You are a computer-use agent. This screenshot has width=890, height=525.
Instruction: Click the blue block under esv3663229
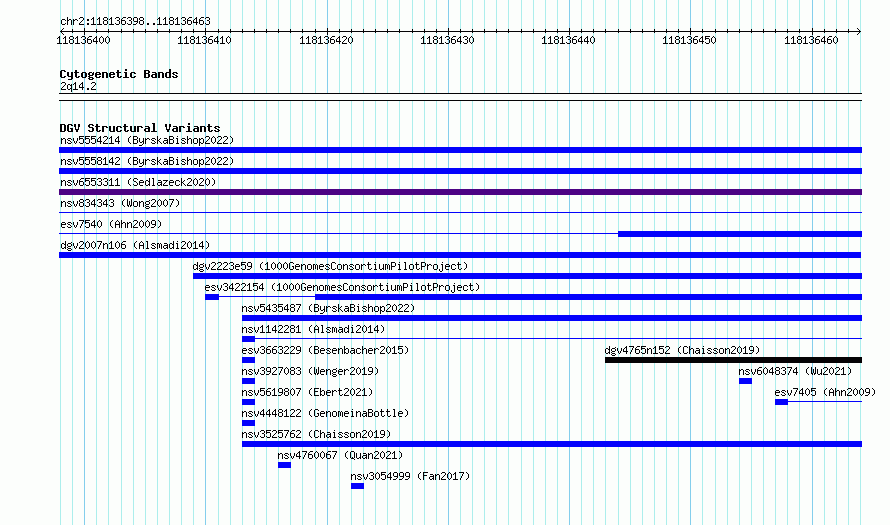[248, 360]
